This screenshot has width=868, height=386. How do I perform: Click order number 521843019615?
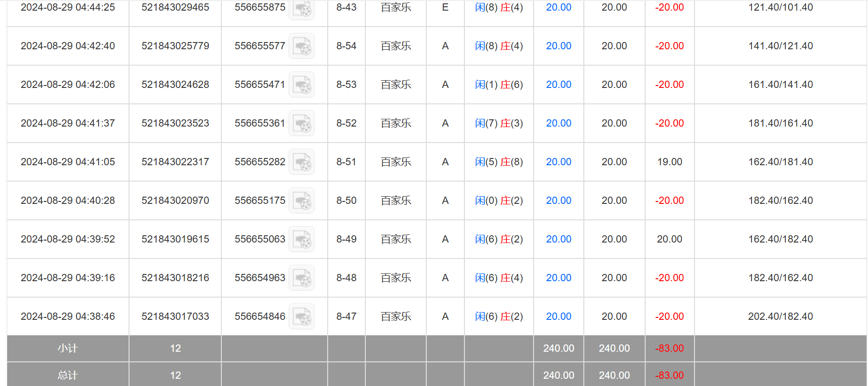point(175,239)
